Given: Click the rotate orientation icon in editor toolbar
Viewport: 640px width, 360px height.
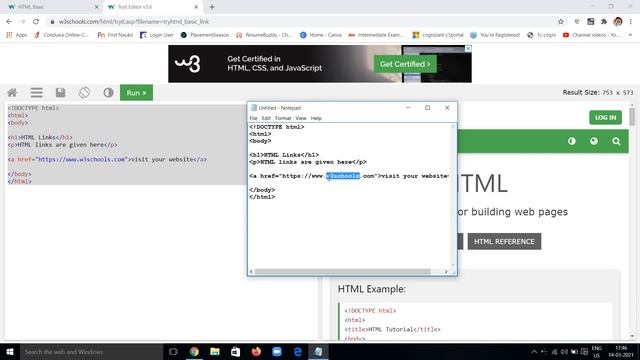Looking at the screenshot, I should [x=84, y=93].
